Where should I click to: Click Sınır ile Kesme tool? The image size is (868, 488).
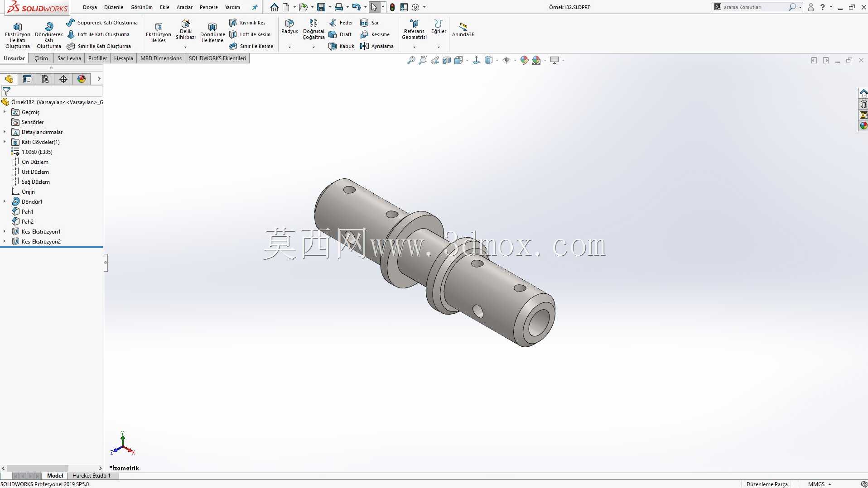(x=251, y=46)
